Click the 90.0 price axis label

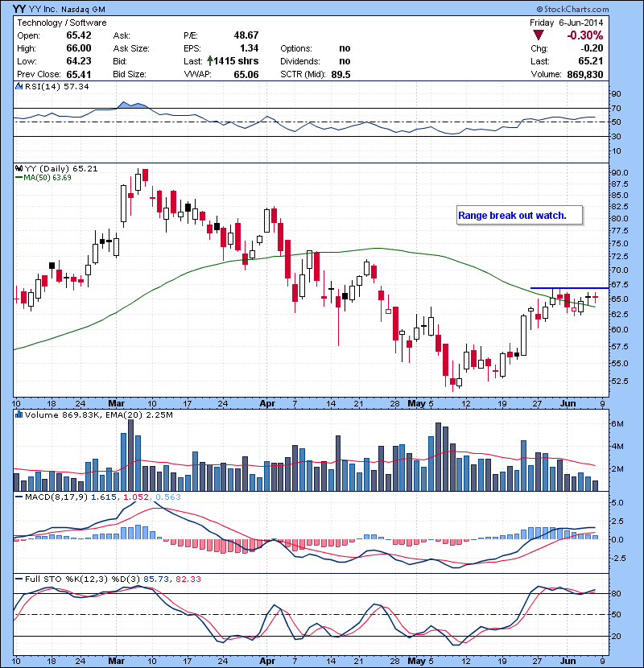click(x=620, y=172)
